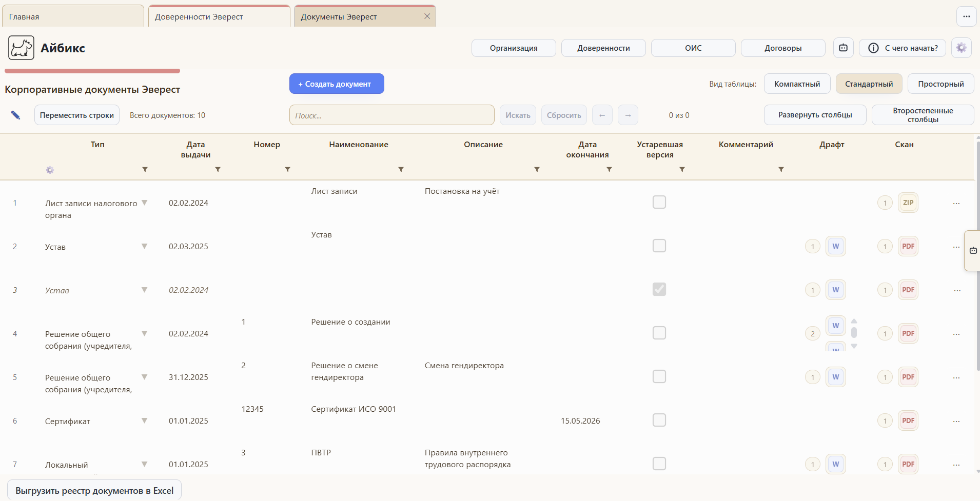
Task: Open the ZIP scan in row 1
Action: (x=908, y=203)
